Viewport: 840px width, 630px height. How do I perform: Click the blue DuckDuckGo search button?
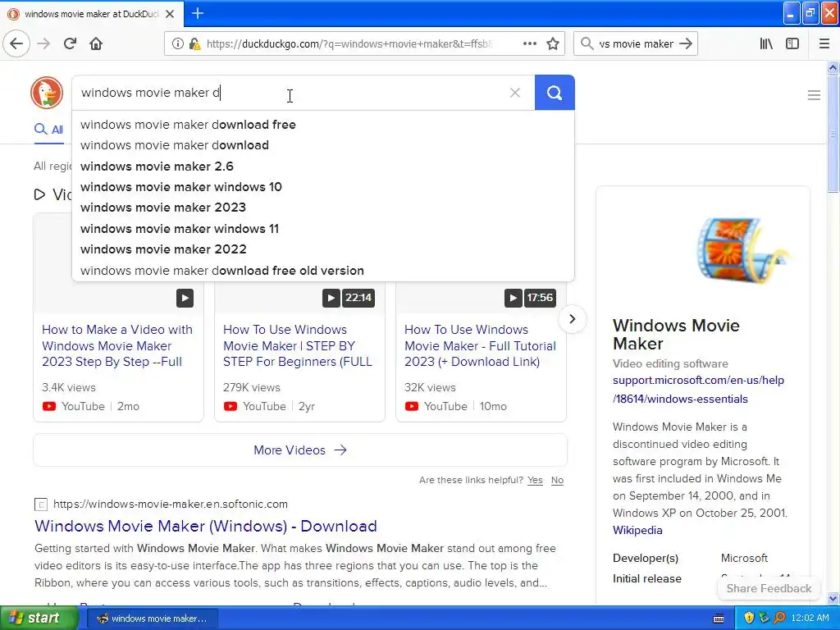555,93
